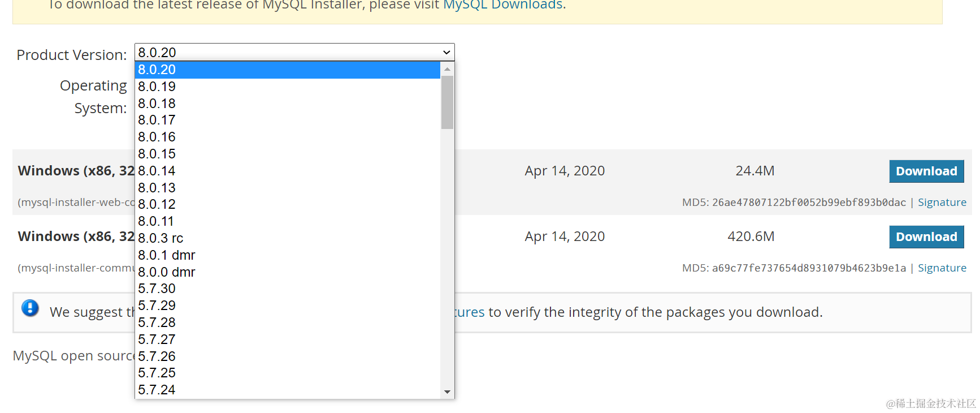Pick version 8.0.17
The width and height of the screenshot is (980, 413).
coord(288,120)
